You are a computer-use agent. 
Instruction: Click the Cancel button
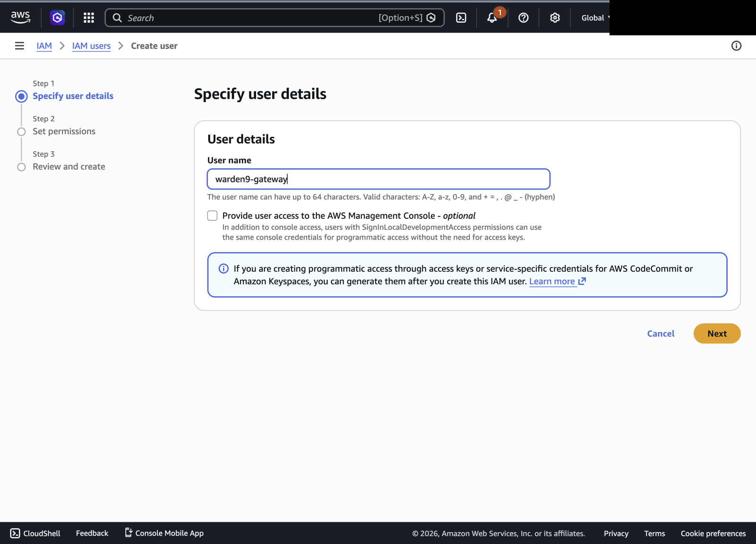(x=661, y=334)
